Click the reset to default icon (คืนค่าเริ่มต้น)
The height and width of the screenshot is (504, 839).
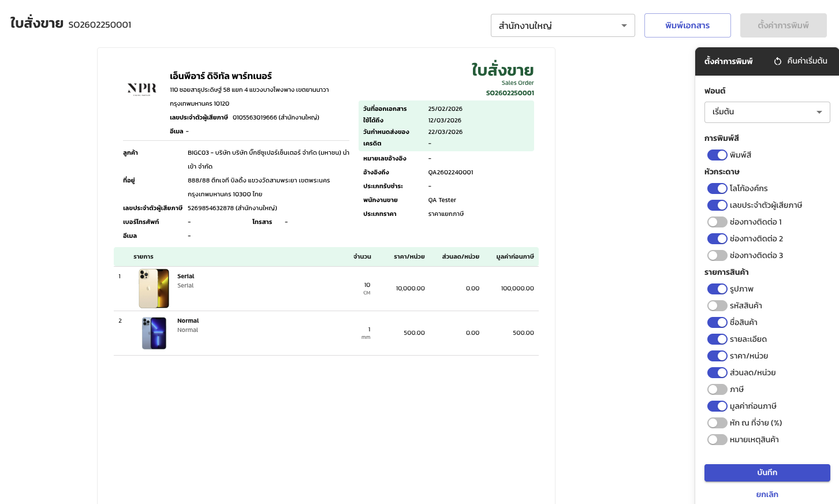click(x=778, y=61)
